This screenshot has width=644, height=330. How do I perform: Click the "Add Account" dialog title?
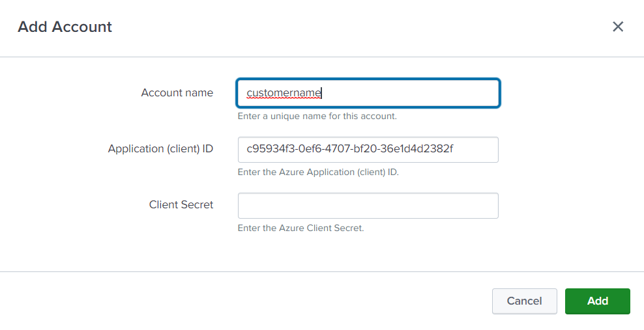pos(65,27)
